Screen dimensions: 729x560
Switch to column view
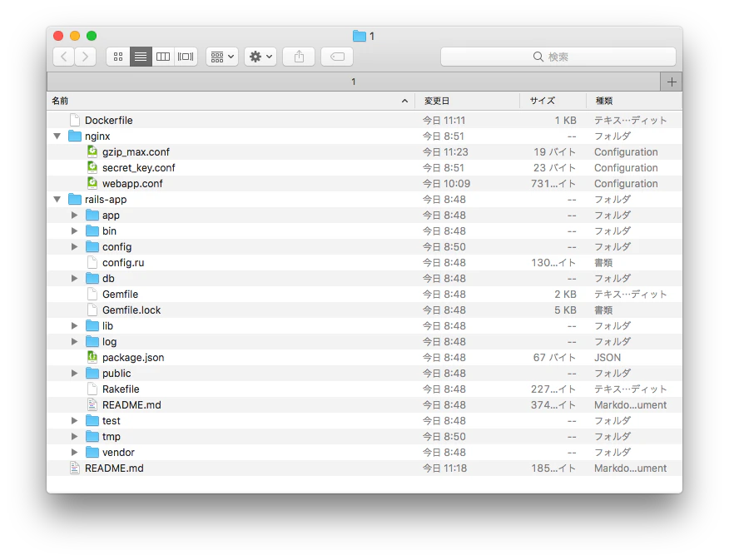click(x=163, y=57)
